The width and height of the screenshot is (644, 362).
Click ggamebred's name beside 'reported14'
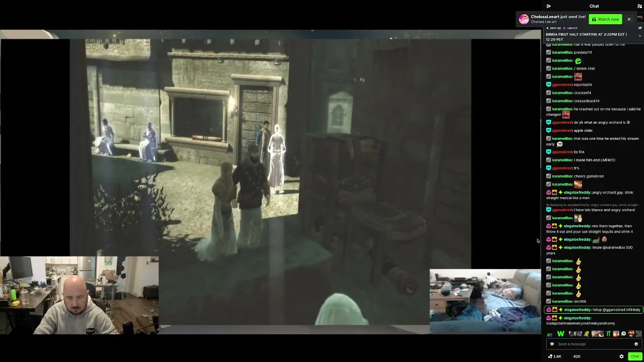[562, 84]
